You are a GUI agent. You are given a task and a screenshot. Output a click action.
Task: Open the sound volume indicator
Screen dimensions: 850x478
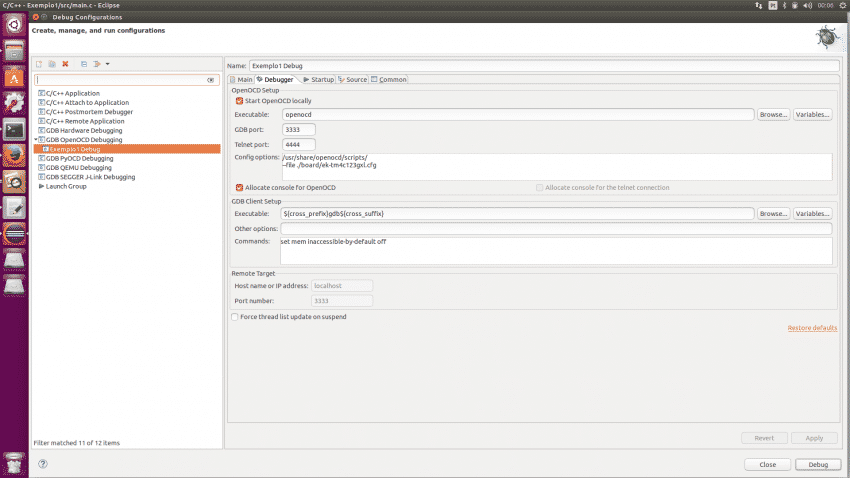pos(807,5)
